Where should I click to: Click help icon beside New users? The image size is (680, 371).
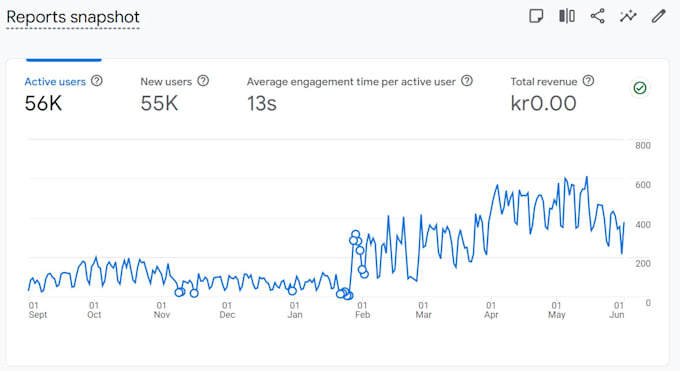203,81
